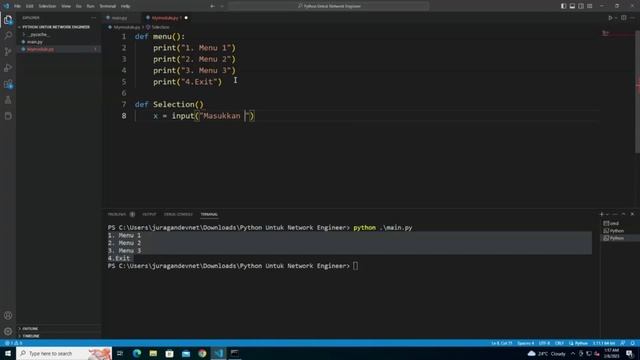Image resolution: width=640 pixels, height=360 pixels.
Task: Open the Accounts icon in activity bar
Action: coord(8,316)
